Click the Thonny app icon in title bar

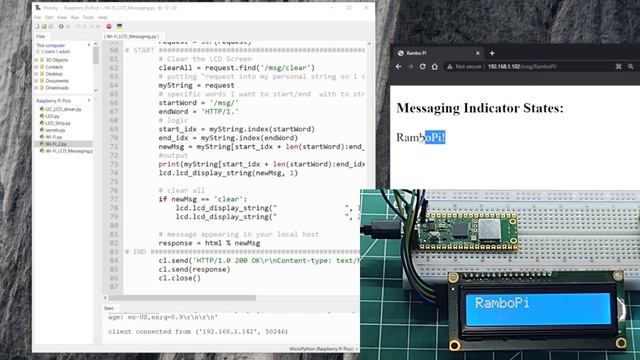(38, 8)
